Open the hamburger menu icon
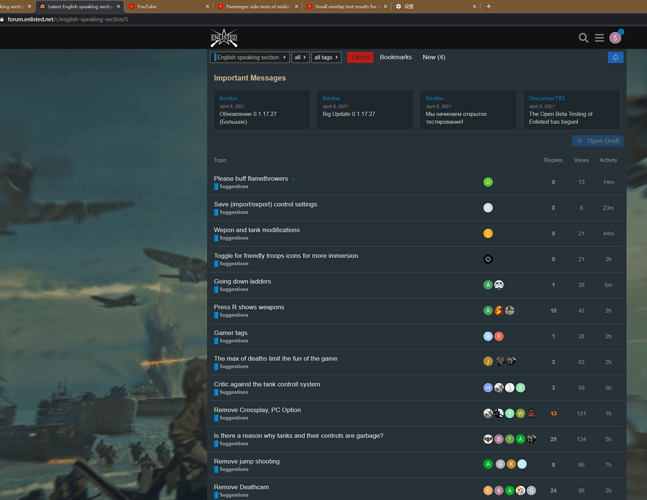The image size is (647, 500). tap(599, 38)
